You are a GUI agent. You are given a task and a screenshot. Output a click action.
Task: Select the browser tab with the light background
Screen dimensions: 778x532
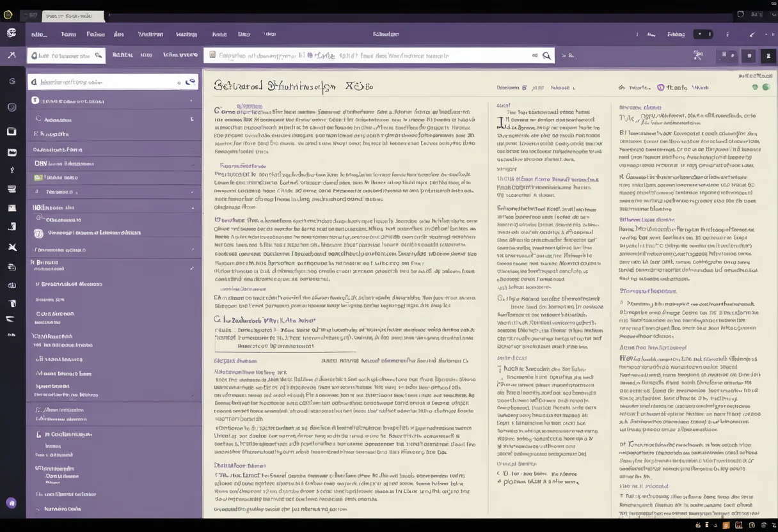click(72, 15)
